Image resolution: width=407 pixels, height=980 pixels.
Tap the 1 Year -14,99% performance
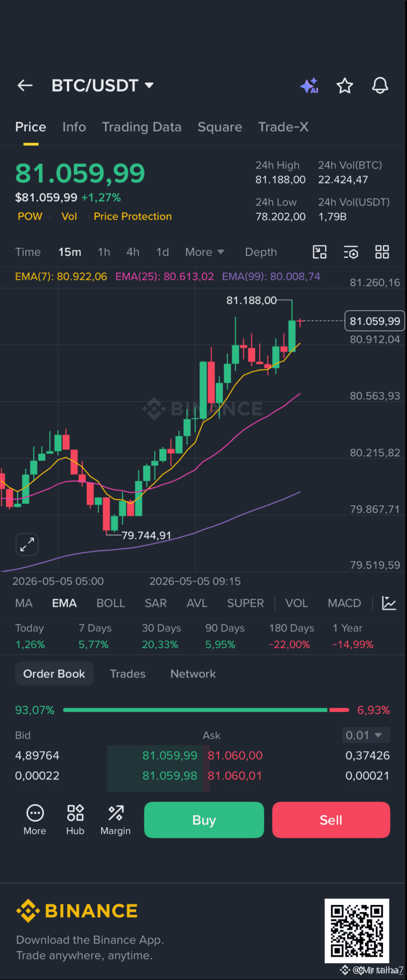tap(353, 636)
